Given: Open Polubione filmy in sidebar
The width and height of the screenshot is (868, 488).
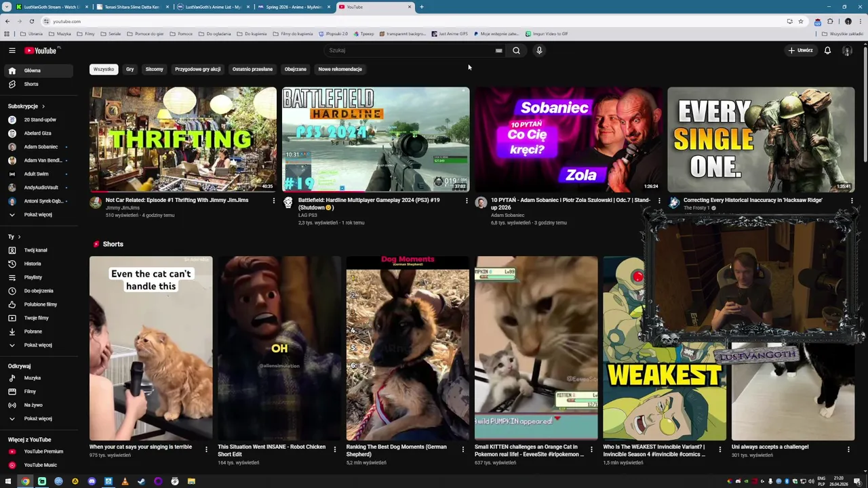Looking at the screenshot, I should (x=39, y=304).
